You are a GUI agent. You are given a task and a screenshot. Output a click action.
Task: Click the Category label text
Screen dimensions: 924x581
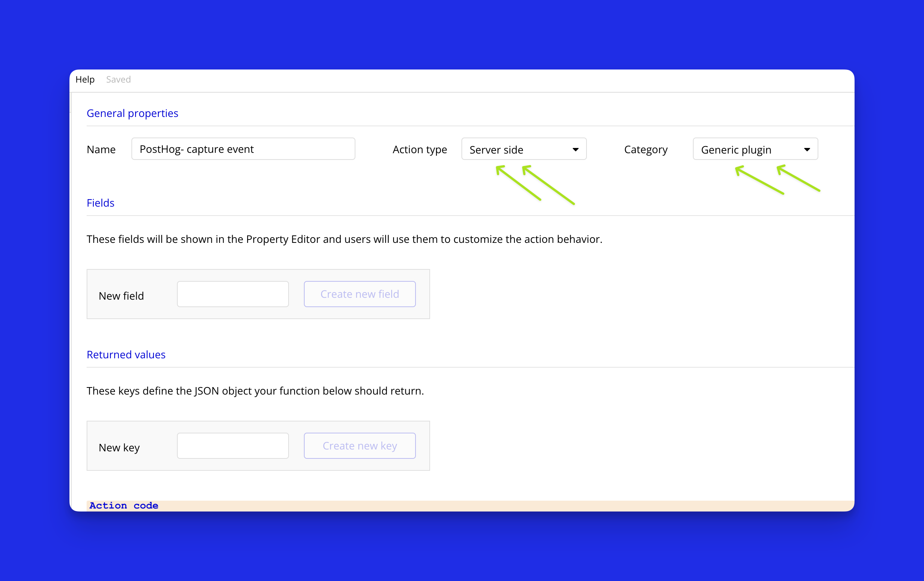point(645,149)
